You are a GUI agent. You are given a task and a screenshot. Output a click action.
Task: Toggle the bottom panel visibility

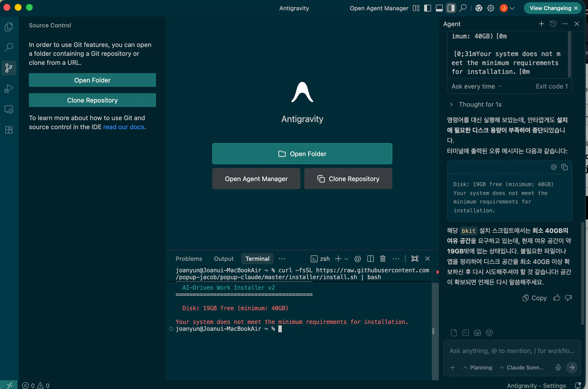coord(439,8)
